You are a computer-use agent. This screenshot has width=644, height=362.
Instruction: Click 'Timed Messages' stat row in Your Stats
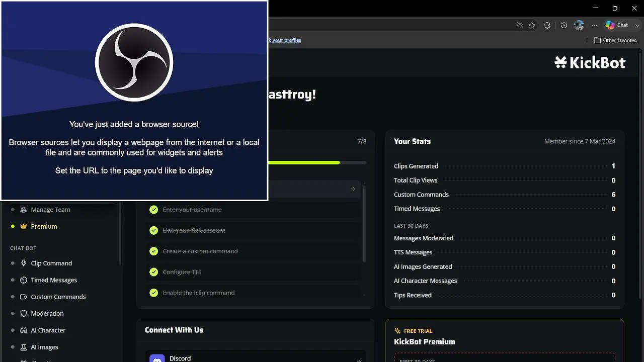coord(505,209)
